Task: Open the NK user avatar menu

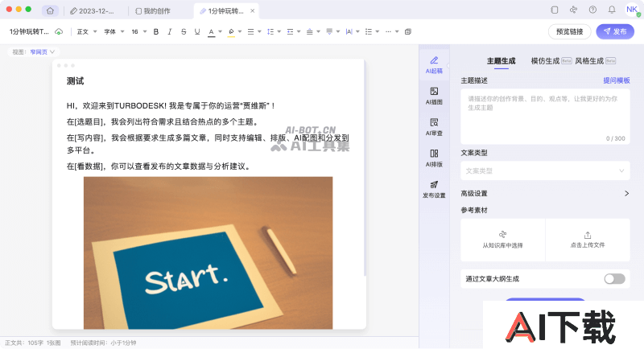Action: [x=632, y=10]
